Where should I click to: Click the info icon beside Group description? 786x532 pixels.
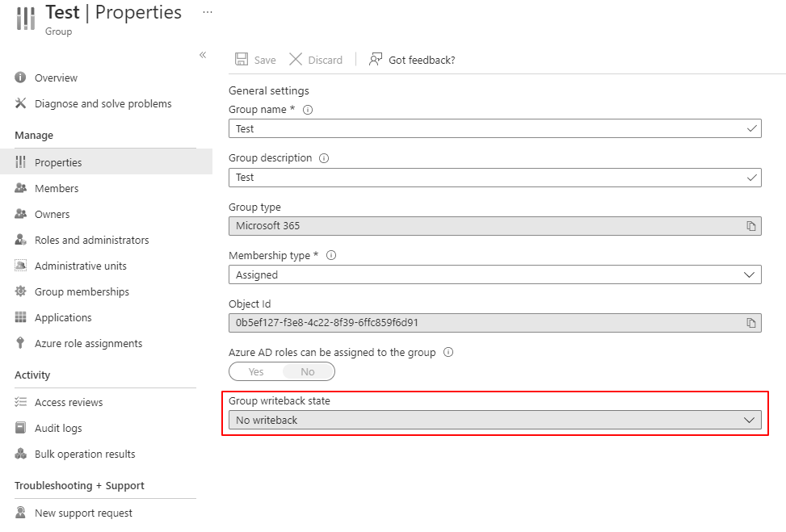(324, 158)
